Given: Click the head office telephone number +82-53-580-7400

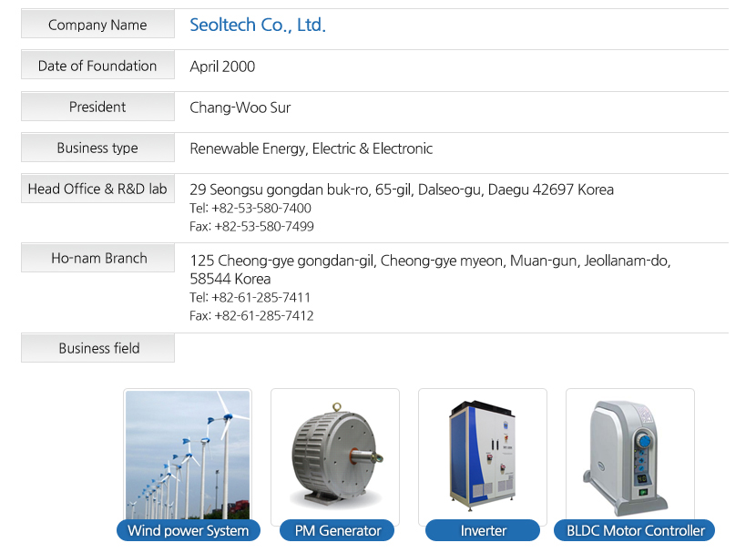Looking at the screenshot, I should pyautogui.click(x=250, y=208).
